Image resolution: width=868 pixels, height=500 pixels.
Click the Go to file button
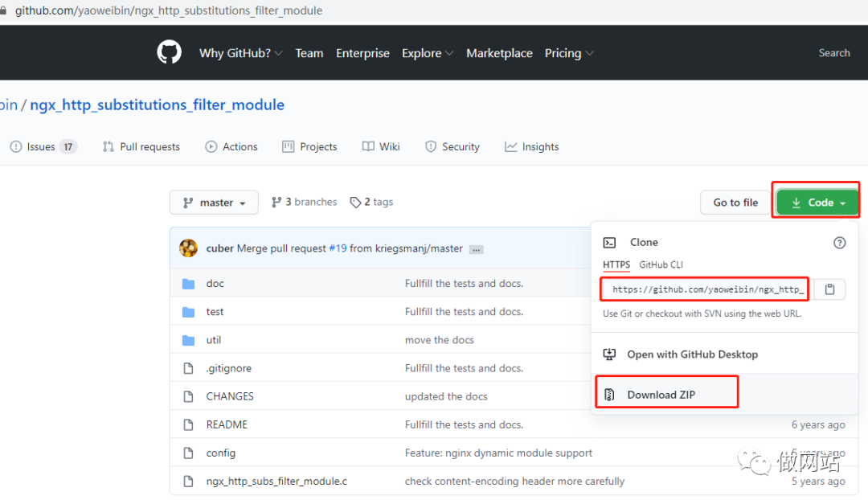[x=735, y=203]
